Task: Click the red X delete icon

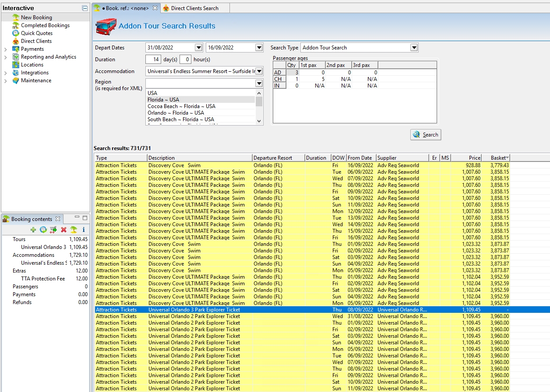Action: [63, 230]
